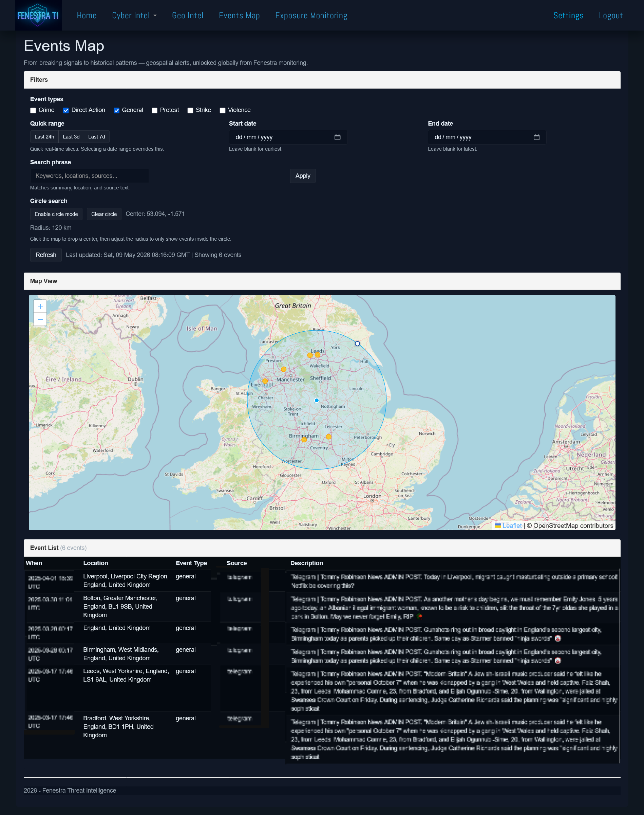Click the Event List panel header
644x815 pixels.
(322, 548)
